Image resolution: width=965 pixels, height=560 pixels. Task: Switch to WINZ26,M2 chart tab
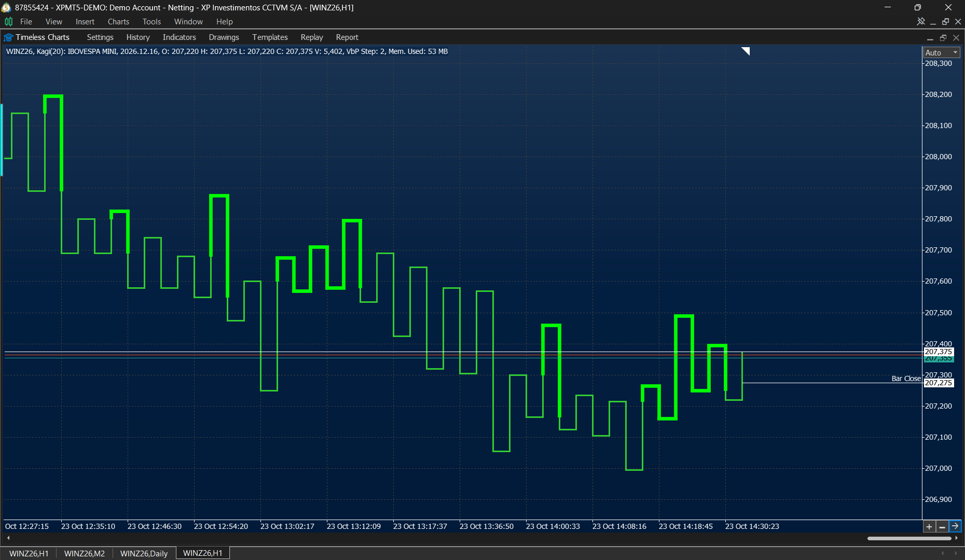pos(85,553)
